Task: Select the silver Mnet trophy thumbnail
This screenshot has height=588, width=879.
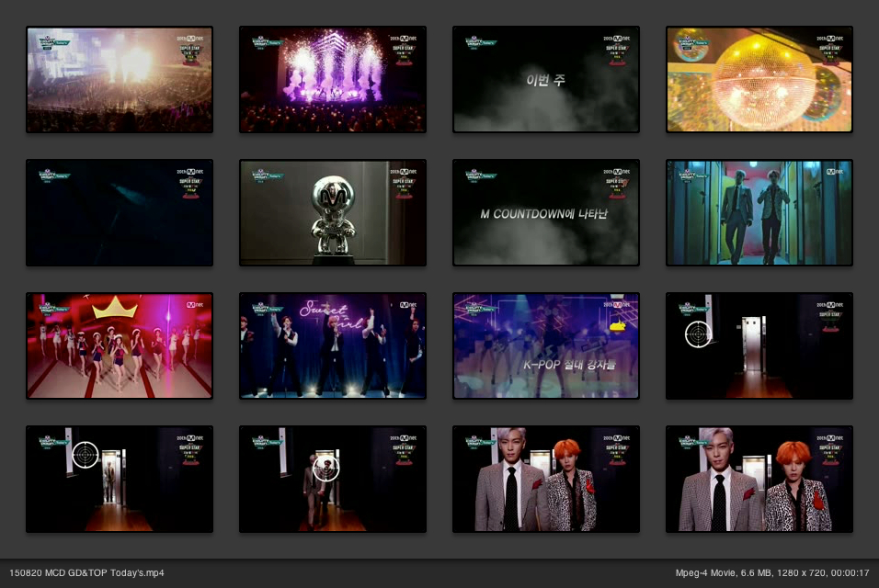Action: (x=333, y=213)
